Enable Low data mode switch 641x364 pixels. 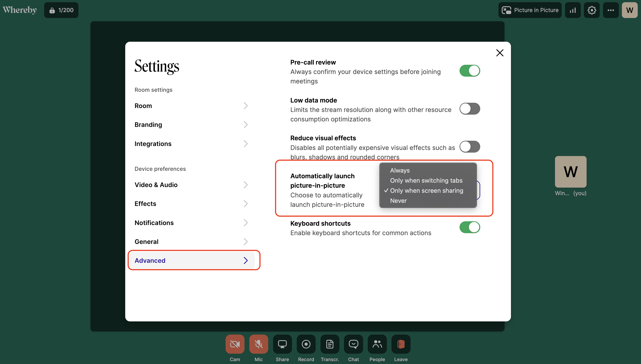point(470,109)
